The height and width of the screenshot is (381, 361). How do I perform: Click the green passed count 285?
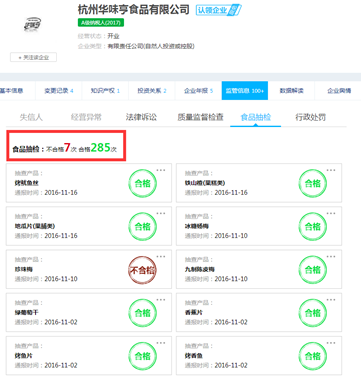(100, 147)
